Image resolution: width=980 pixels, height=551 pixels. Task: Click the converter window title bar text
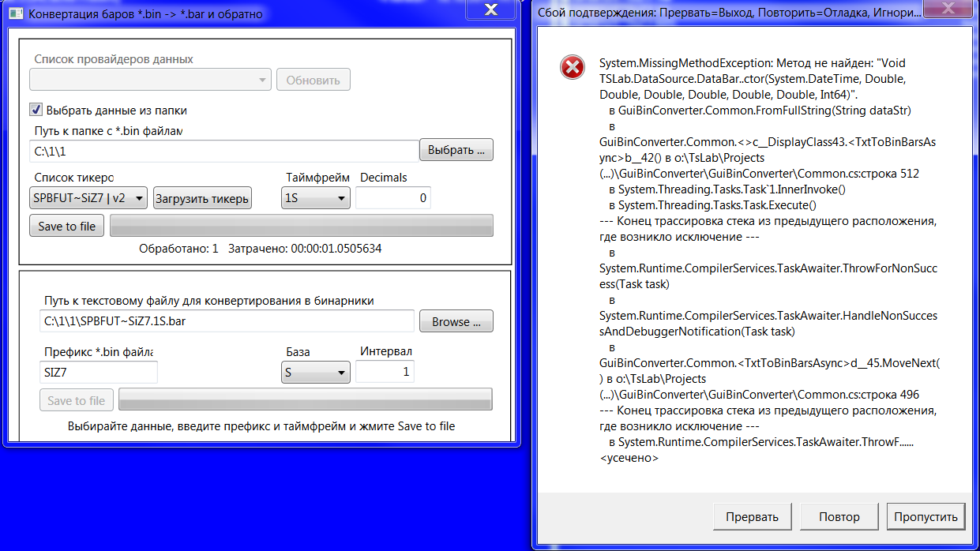click(145, 14)
